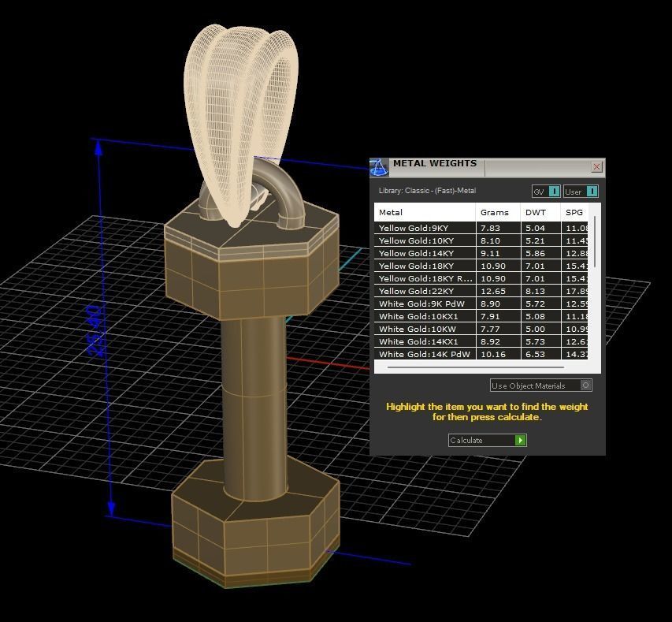This screenshot has width=672, height=622.
Task: Click the Metal Weights scale icon
Action: pos(379,167)
